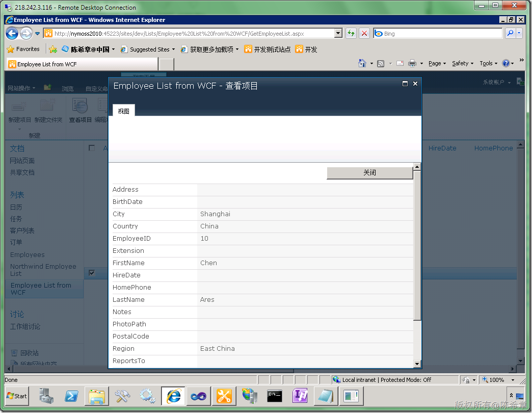The width and height of the screenshot is (532, 413).
Task: Click the HomePhone column header
Action: tap(493, 148)
